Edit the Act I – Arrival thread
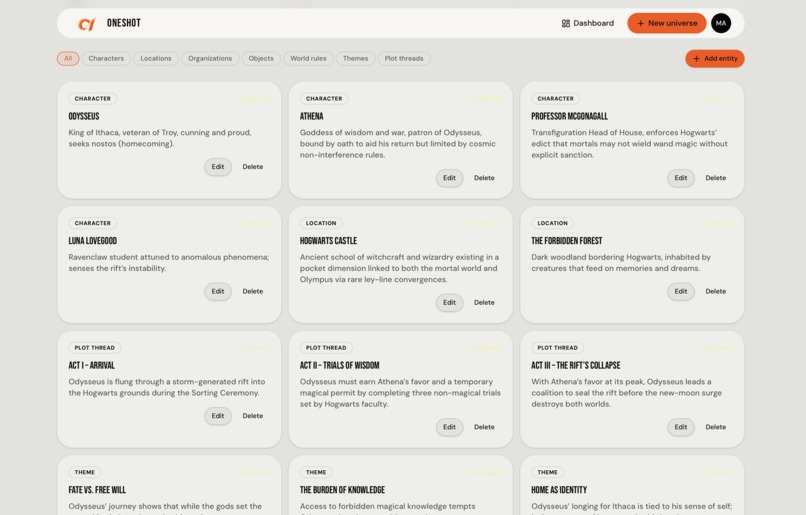 coord(218,416)
